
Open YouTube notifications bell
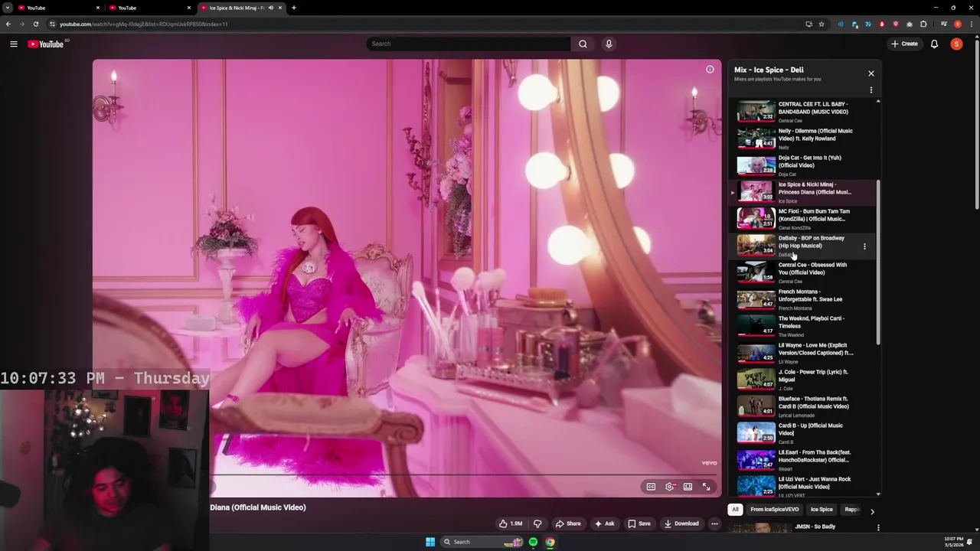coord(934,44)
